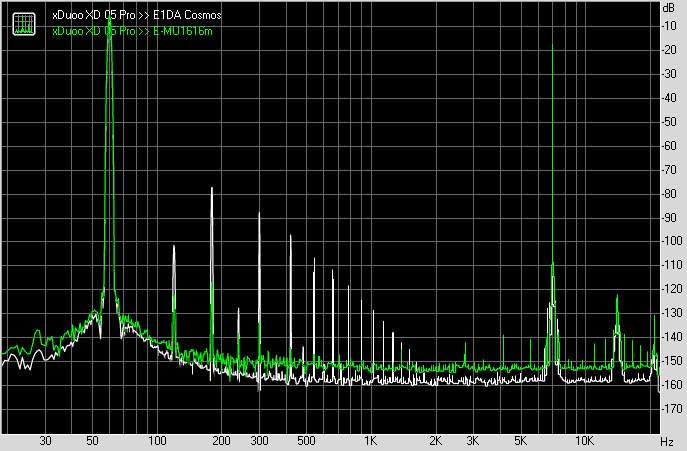Click the Hz unit label
This screenshot has height=451, width=687.
pos(667,441)
